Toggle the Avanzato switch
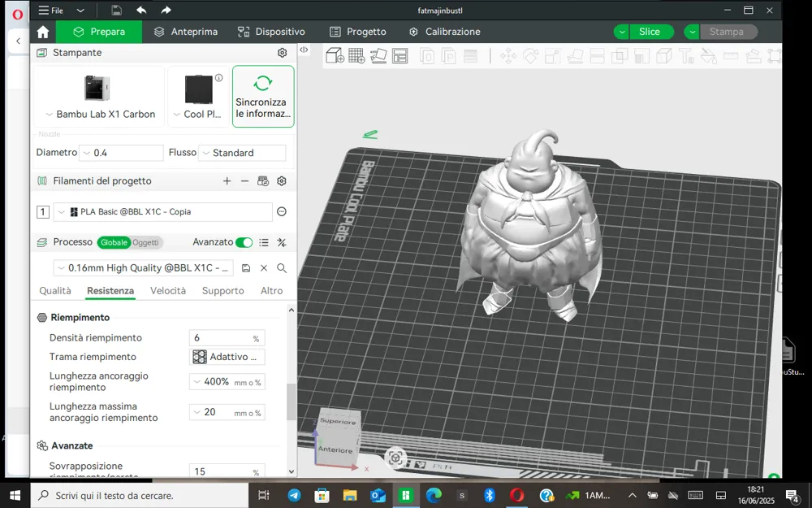812x508 pixels. (244, 242)
